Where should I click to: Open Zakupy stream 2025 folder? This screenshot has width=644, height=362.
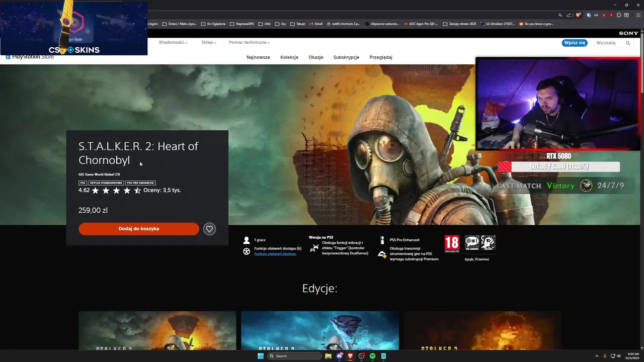[459, 24]
